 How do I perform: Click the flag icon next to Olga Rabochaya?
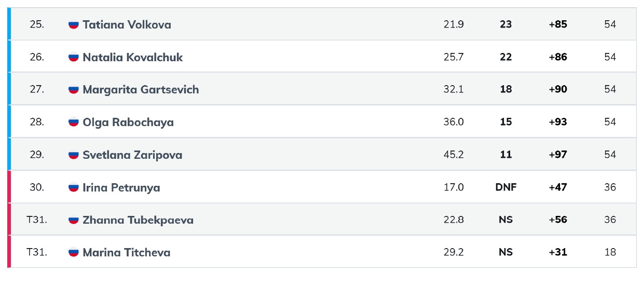[74, 122]
